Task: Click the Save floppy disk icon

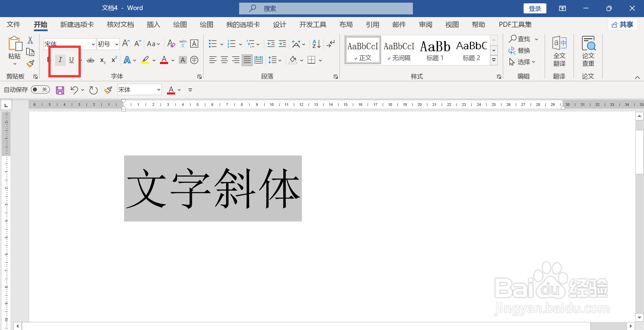Action: pos(60,90)
